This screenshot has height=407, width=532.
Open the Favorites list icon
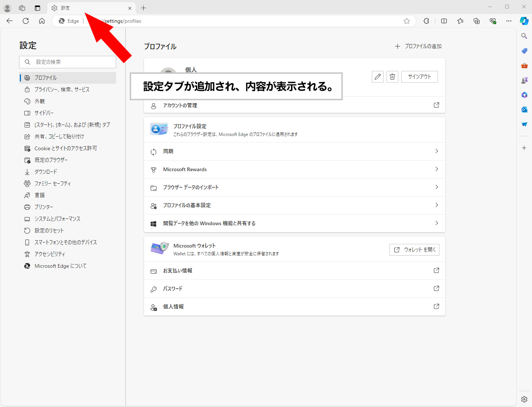pos(460,21)
